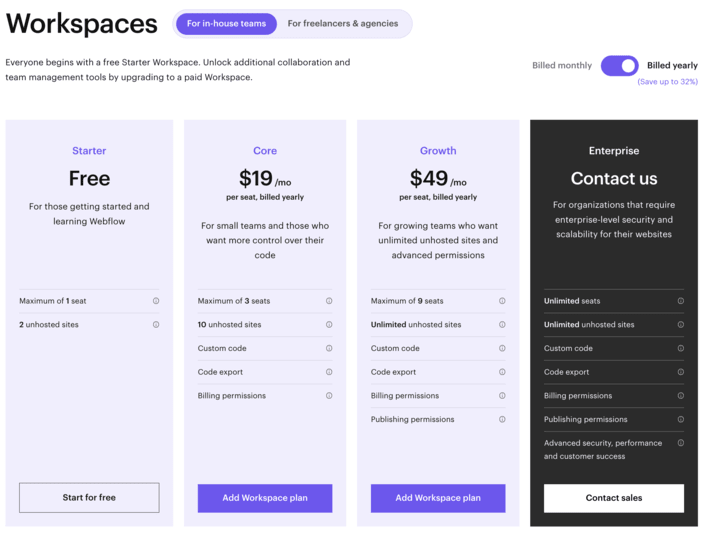Open info icon for 'Maximum of 3 seats'

[329, 301]
